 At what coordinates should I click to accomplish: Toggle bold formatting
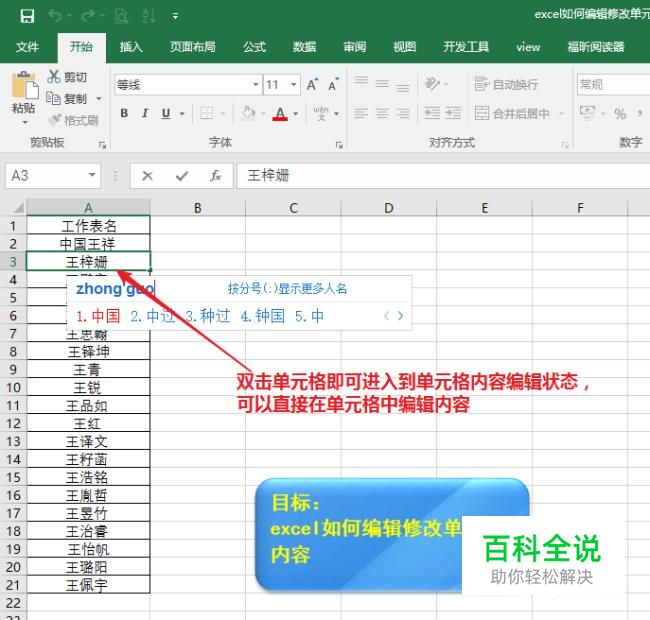tap(124, 113)
